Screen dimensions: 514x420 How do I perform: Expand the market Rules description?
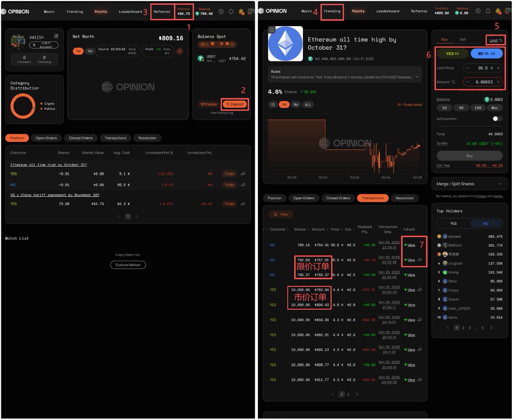point(417,77)
